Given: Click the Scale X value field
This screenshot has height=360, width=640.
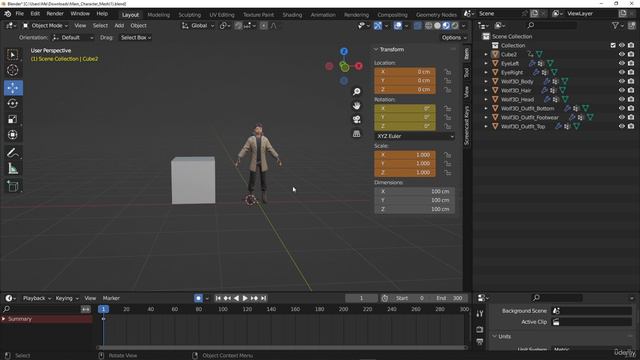Looking at the screenshot, I should [x=405, y=155].
